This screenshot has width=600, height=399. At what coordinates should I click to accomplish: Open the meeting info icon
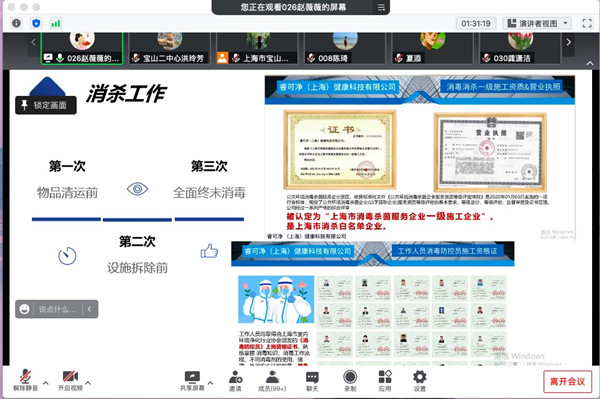(16, 23)
